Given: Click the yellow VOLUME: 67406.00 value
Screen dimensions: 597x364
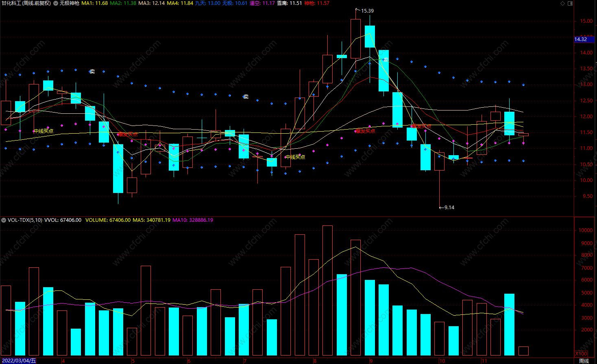Looking at the screenshot, I should (x=108, y=220).
